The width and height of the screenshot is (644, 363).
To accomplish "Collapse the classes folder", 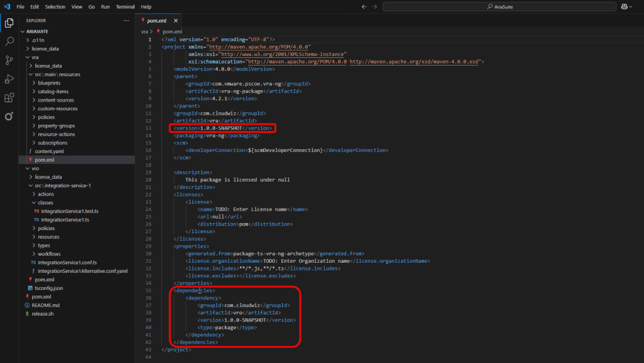I will tap(45, 203).
